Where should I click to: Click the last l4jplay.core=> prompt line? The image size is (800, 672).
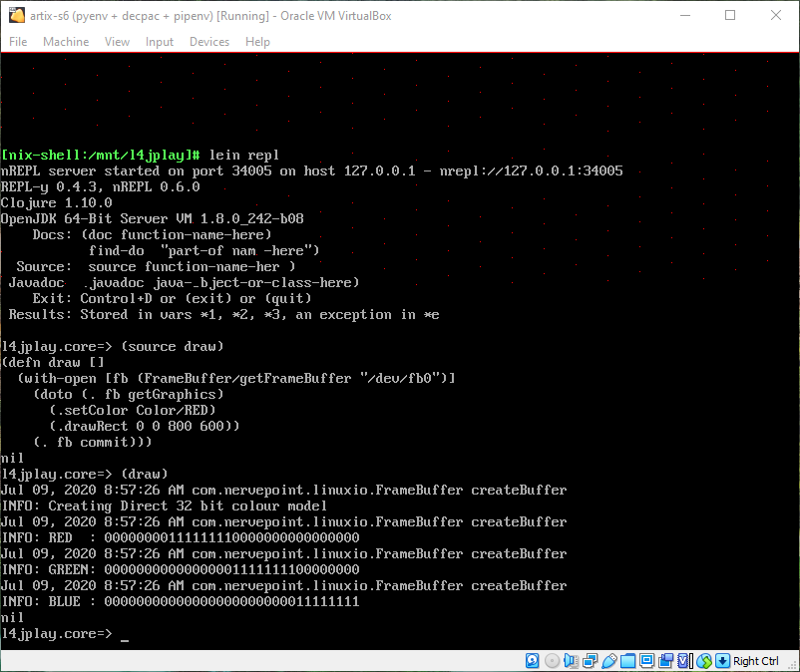click(65, 634)
